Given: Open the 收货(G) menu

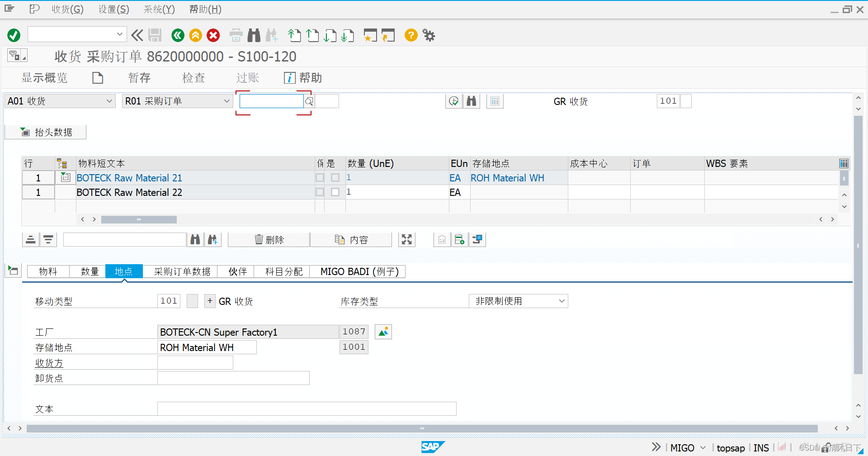Looking at the screenshot, I should [x=67, y=9].
